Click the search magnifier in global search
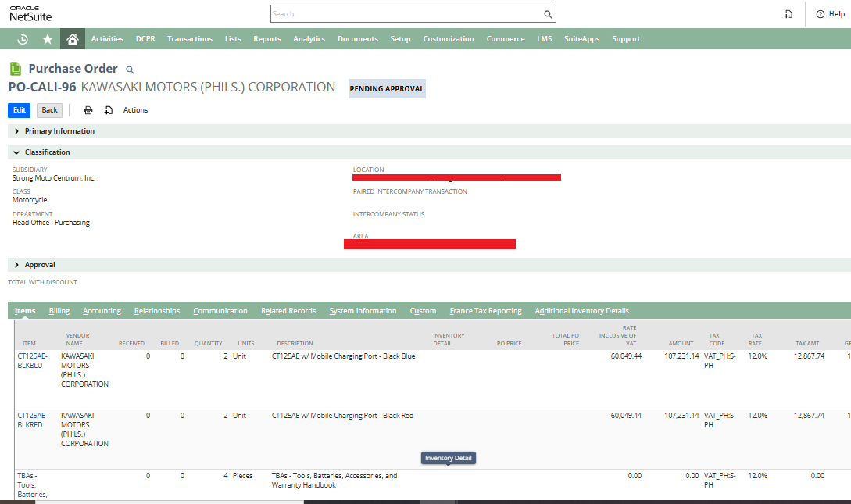 548,14
